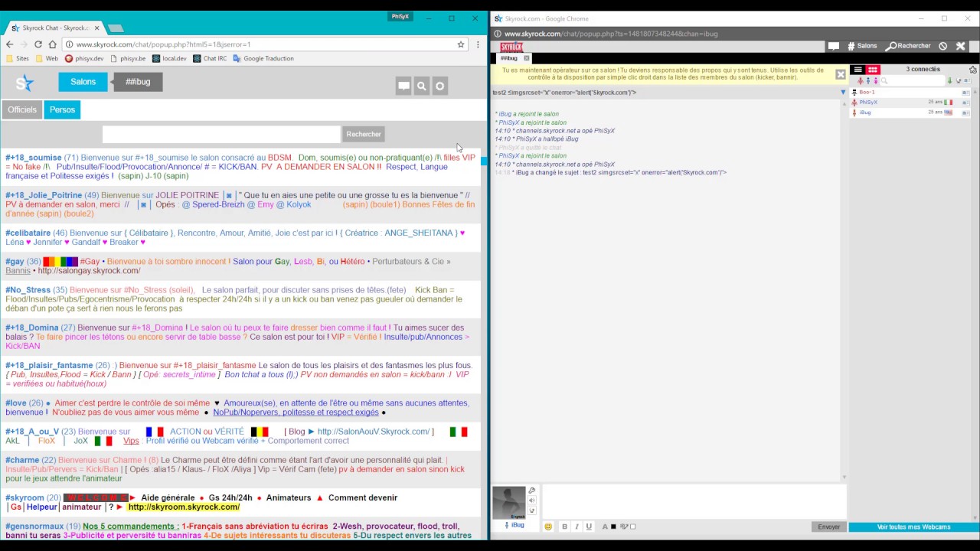This screenshot has width=980, height=551.
Task: Click the wrench icon beside the avatar
Action: pos(532,491)
